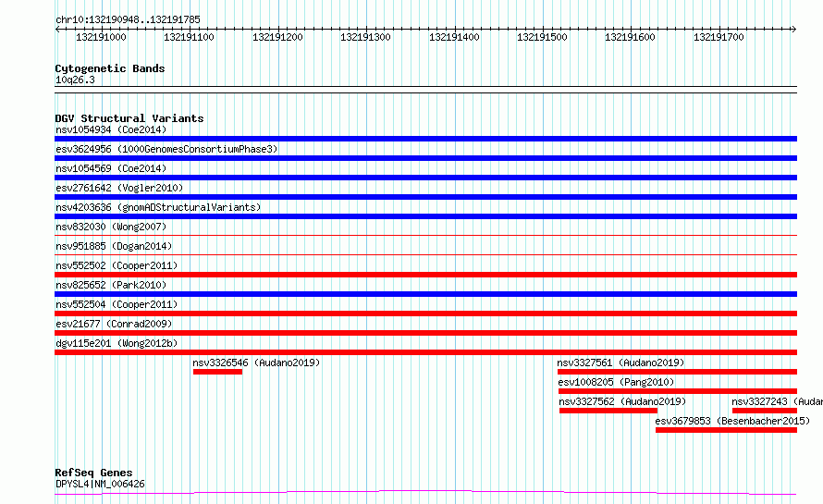Click ruler position 132191600
This screenshot has width=823, height=504.
click(x=630, y=37)
